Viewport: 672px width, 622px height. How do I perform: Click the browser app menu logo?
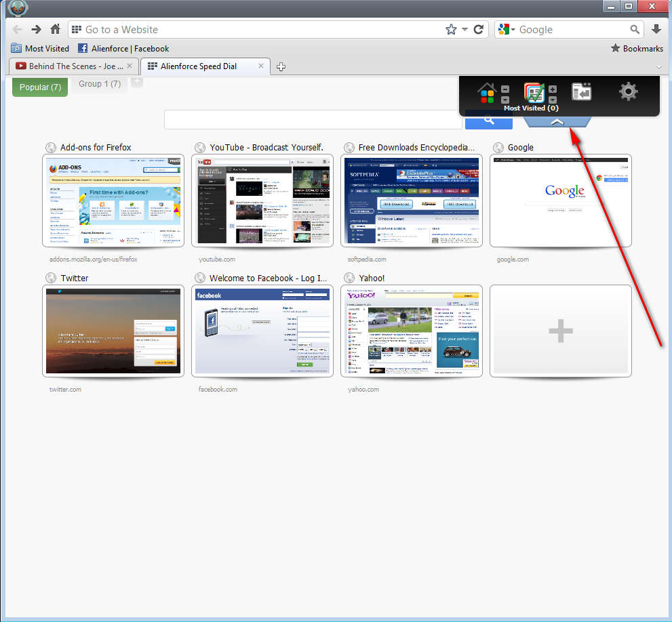click(x=18, y=7)
